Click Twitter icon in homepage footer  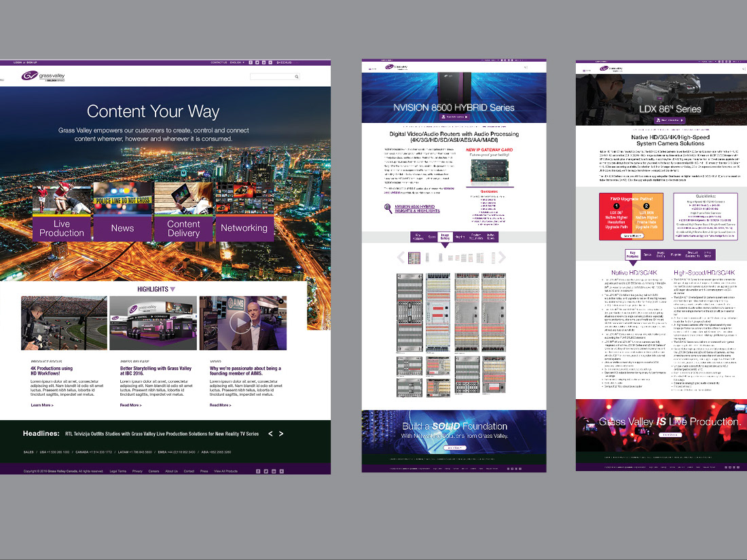tap(266, 471)
